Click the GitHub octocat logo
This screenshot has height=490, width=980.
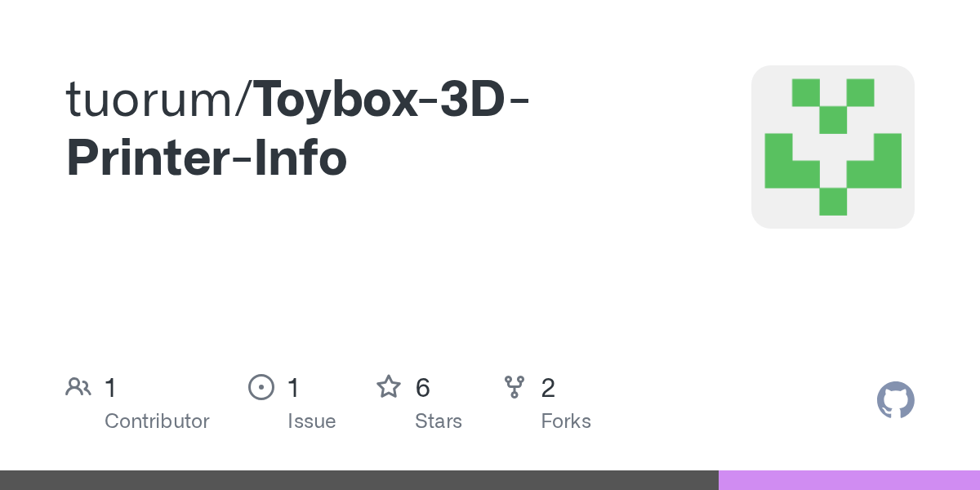pyautogui.click(x=895, y=400)
